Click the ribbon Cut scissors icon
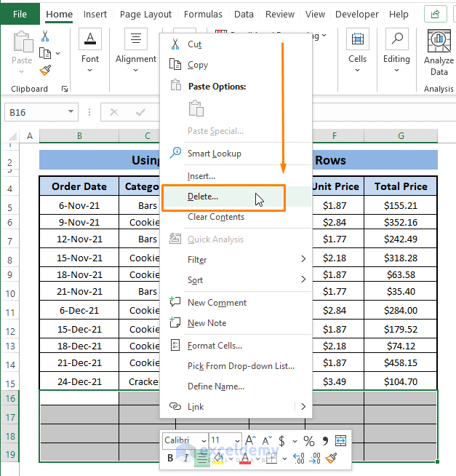The width and height of the screenshot is (456, 476). (46, 36)
